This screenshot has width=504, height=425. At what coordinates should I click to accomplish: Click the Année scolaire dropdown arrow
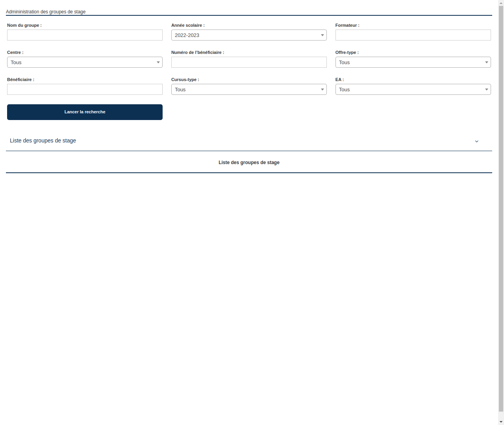[x=322, y=35]
